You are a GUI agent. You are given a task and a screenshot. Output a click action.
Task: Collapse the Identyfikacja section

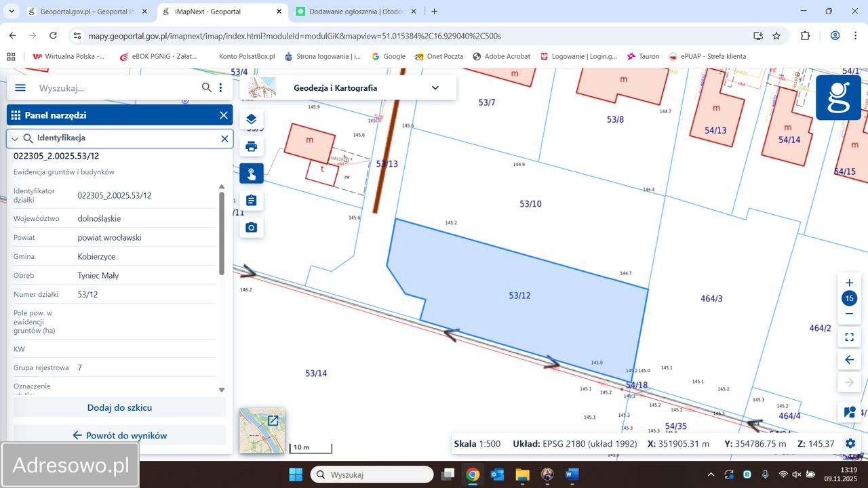point(15,138)
